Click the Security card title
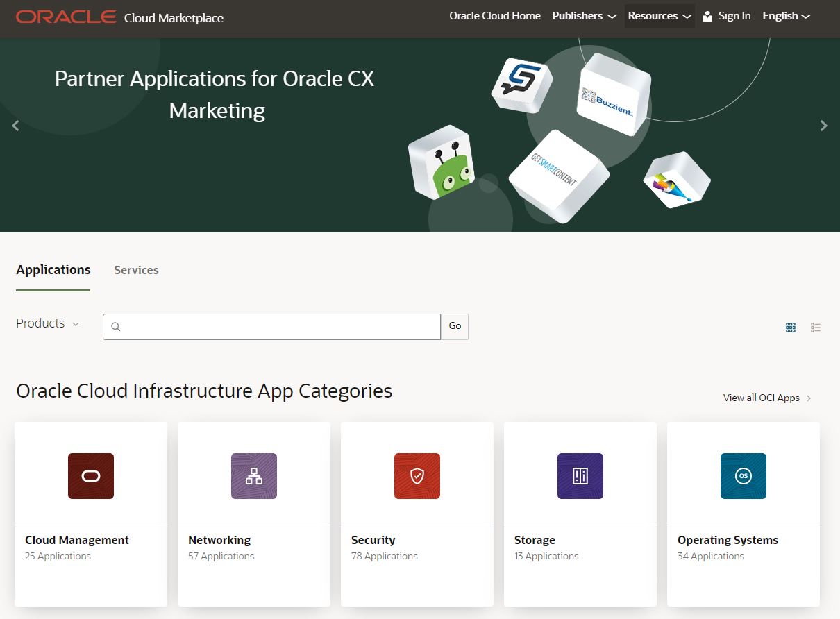The width and height of the screenshot is (840, 619). pyautogui.click(x=373, y=540)
